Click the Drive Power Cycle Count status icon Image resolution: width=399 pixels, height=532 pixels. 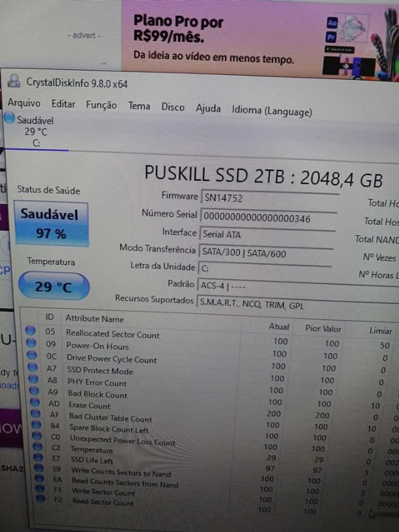coord(32,355)
